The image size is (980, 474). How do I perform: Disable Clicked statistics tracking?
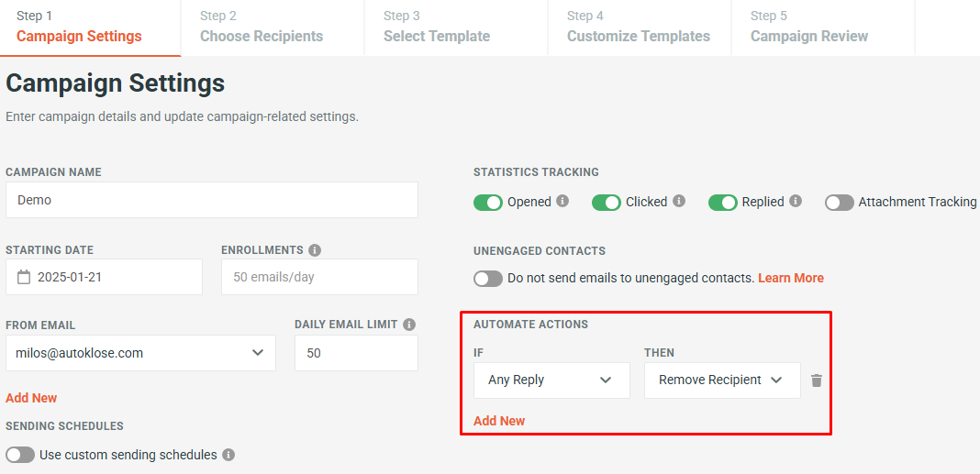point(607,203)
